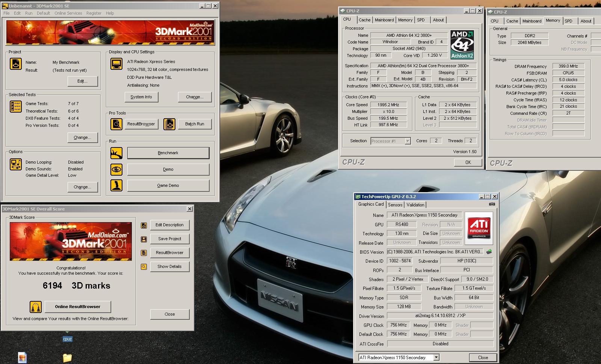The image size is (601, 364).
Task: Open the GPU selection dropdown in GPU-Z
Action: tap(436, 358)
